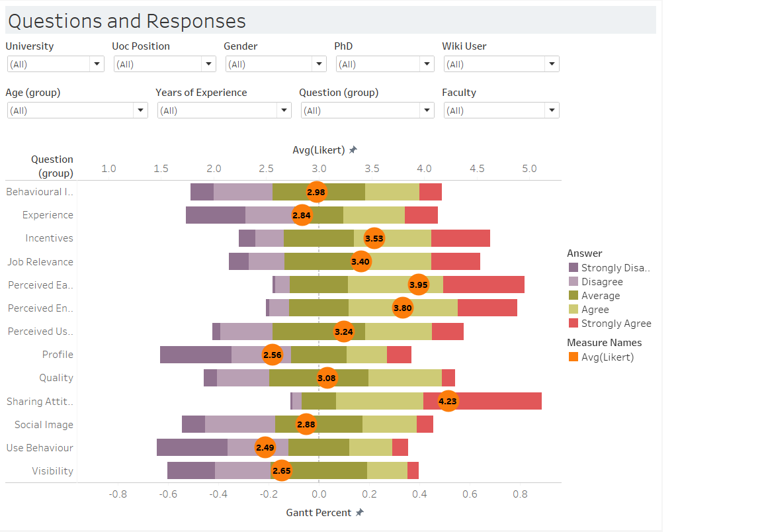Click the 3.08 average circle for Quality
This screenshot has height=532, width=762.
[327, 378]
